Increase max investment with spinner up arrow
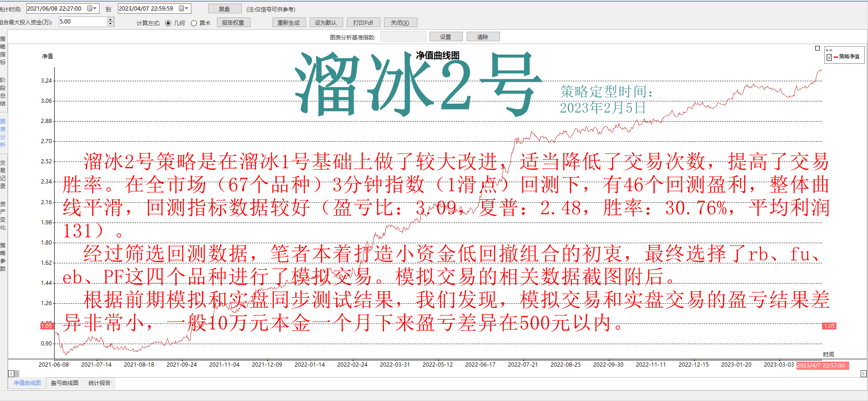Image resolution: width=868 pixels, height=401 pixels. pos(110,19)
